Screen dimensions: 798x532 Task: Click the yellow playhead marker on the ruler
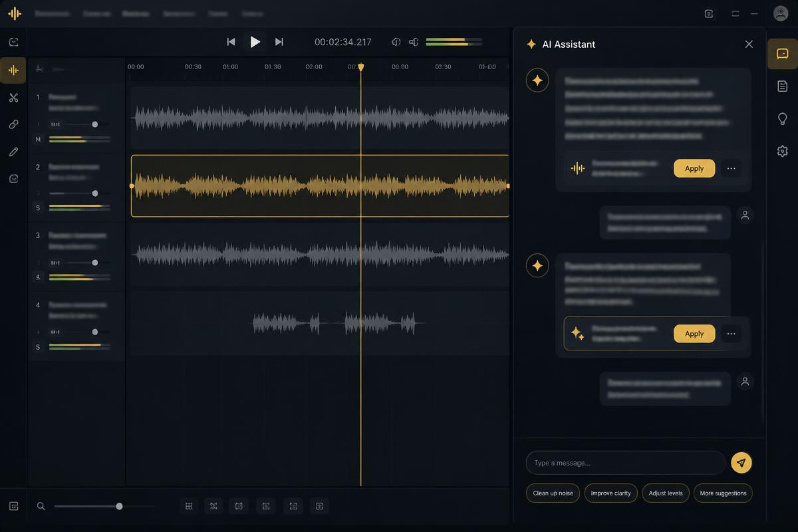[x=361, y=67]
